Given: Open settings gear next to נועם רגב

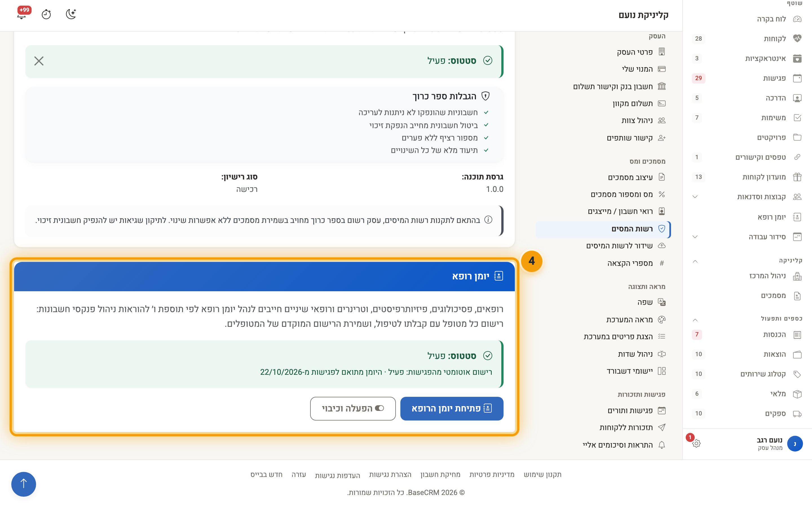Looking at the screenshot, I should (x=696, y=443).
